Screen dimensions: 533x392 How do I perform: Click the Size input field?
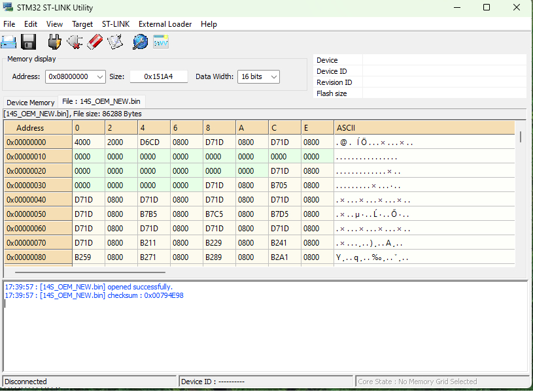coord(158,77)
